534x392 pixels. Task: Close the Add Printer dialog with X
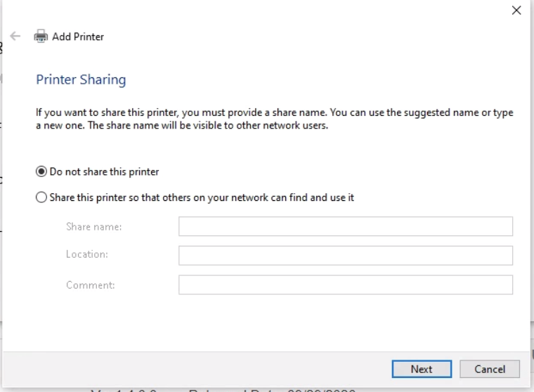click(x=516, y=11)
